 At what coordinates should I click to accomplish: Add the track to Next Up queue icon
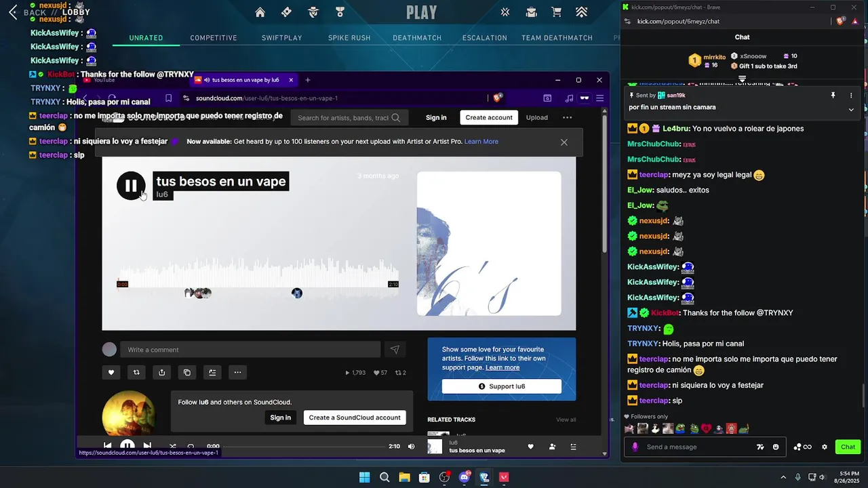tap(212, 372)
